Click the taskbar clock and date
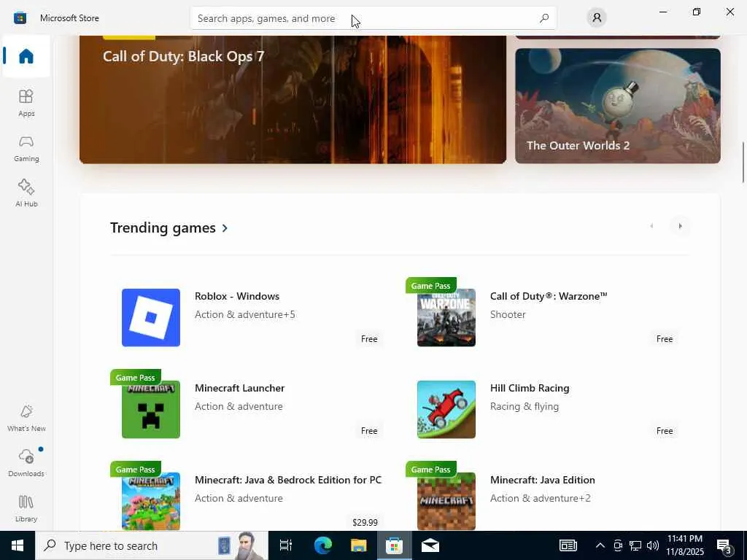Viewport: 747px width, 560px height. click(x=685, y=545)
